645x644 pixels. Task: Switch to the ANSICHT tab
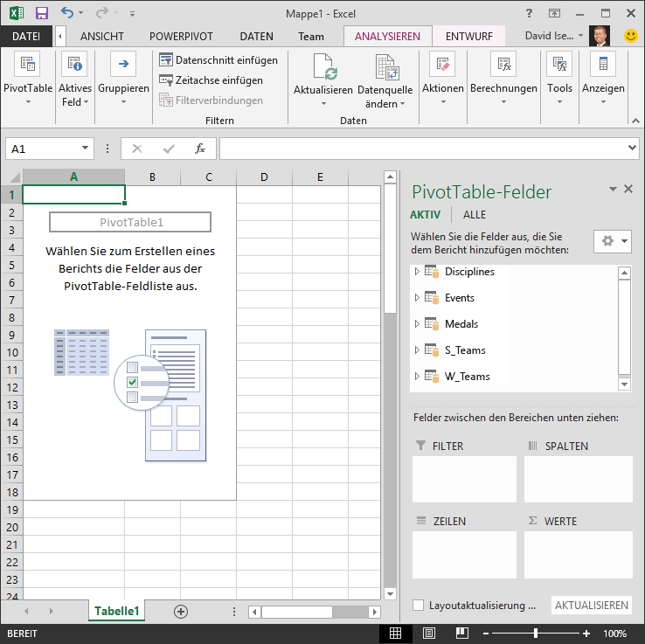101,36
